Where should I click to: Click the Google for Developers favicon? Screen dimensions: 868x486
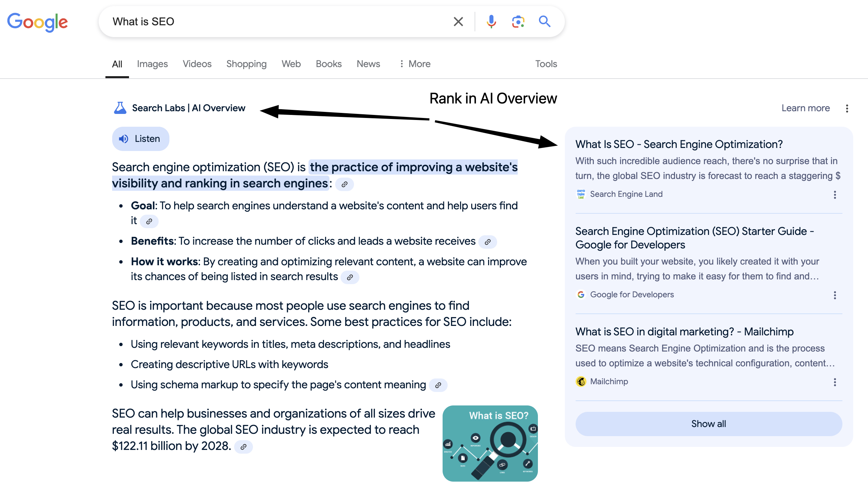coord(581,295)
